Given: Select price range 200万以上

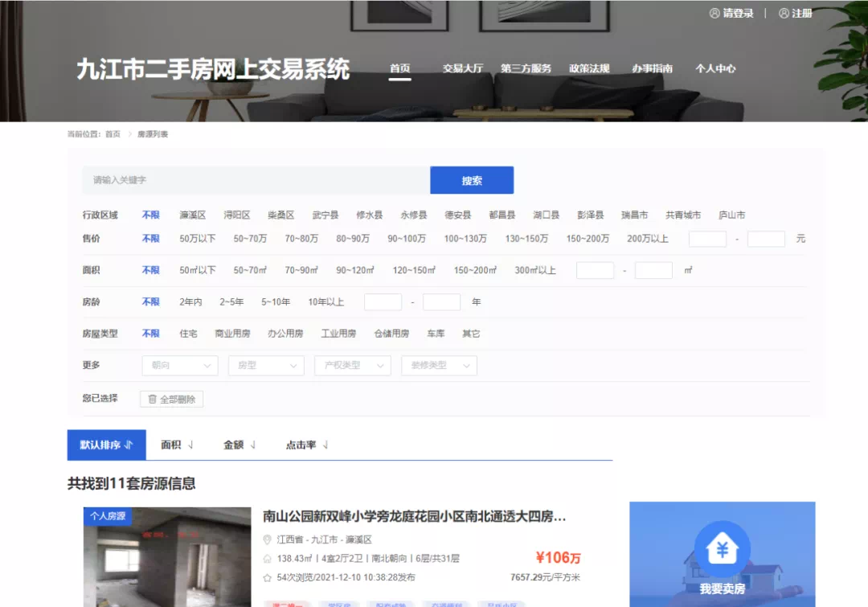Looking at the screenshot, I should pos(648,239).
